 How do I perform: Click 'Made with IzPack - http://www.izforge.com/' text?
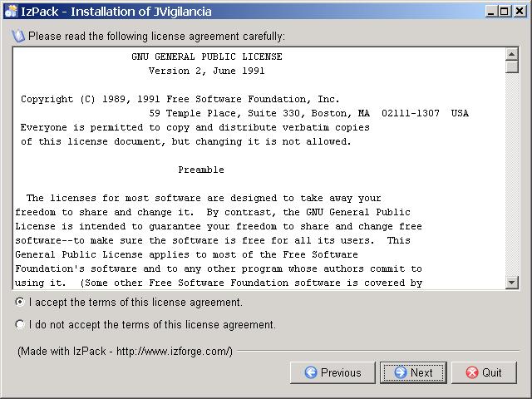[126, 351]
